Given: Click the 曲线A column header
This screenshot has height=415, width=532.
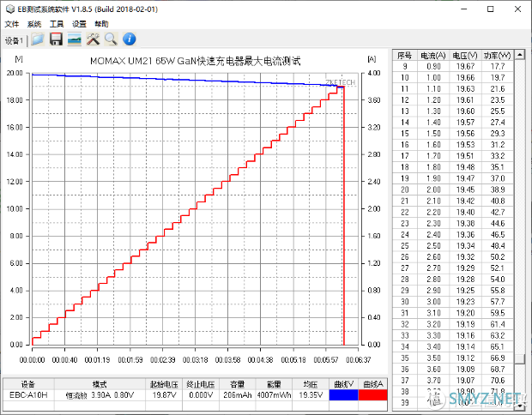Looking at the screenshot, I should click(x=373, y=384).
